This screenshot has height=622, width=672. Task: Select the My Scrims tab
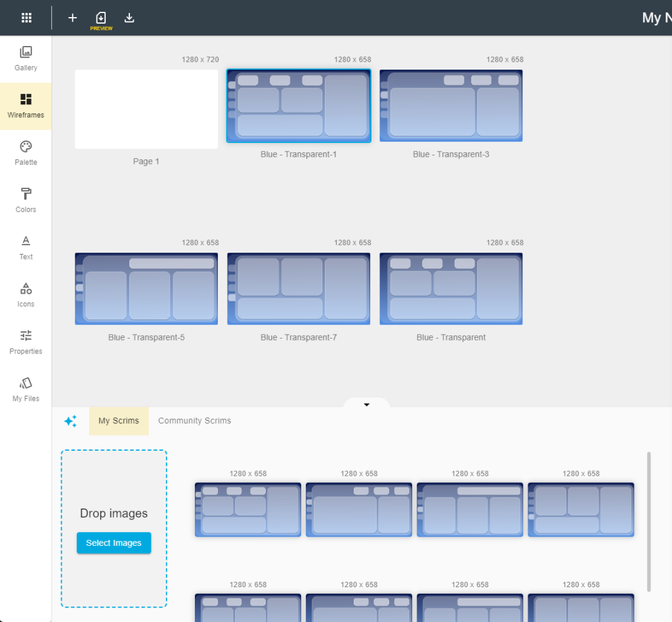pos(119,421)
